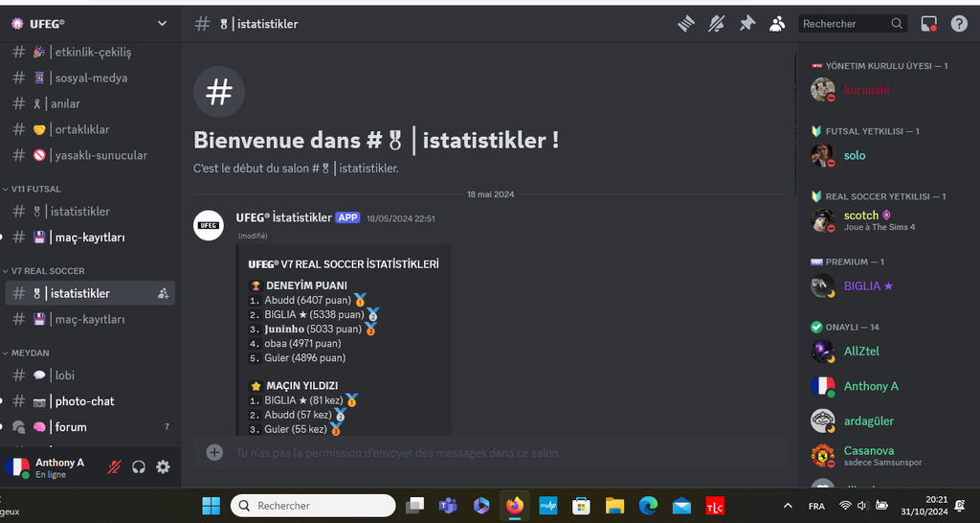Open User Settings gear icon
The height and width of the screenshot is (523, 980).
point(163,466)
